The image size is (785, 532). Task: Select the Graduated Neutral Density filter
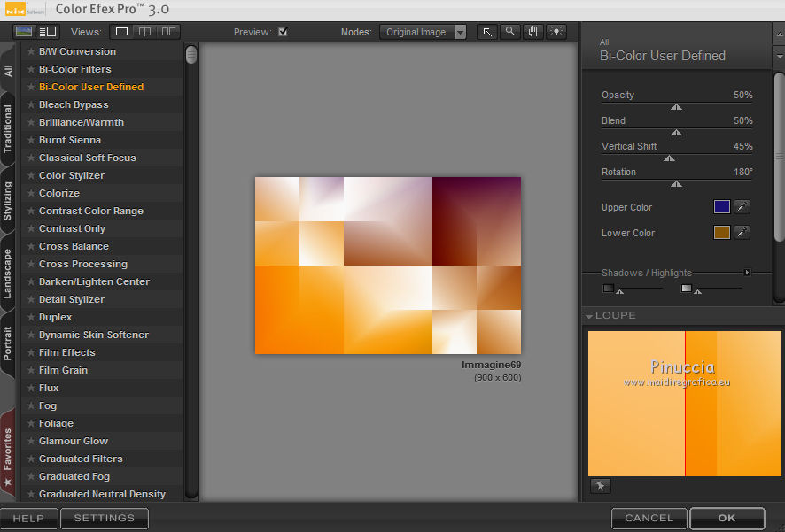click(x=102, y=494)
